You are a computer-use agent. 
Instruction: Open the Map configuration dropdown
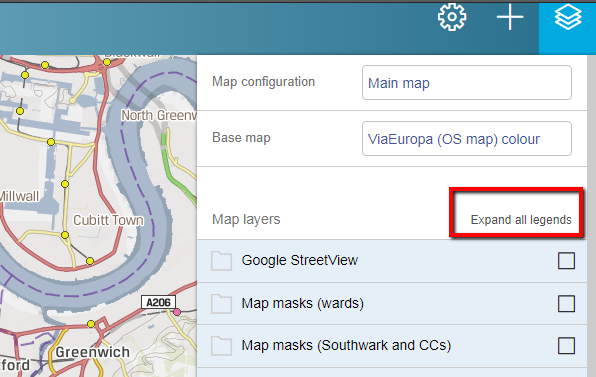tap(467, 82)
